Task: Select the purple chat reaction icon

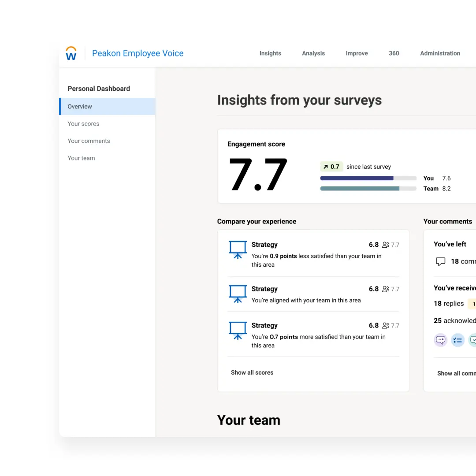Action: [x=440, y=340]
